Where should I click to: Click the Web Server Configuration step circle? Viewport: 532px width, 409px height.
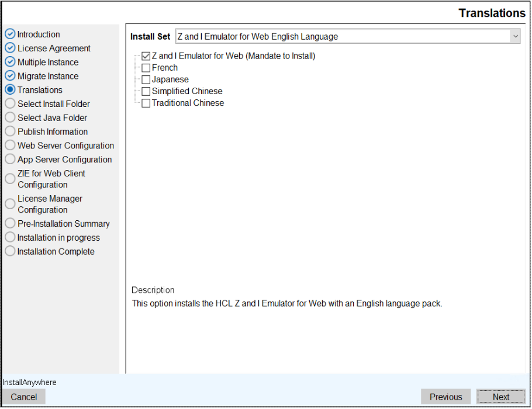click(x=10, y=145)
